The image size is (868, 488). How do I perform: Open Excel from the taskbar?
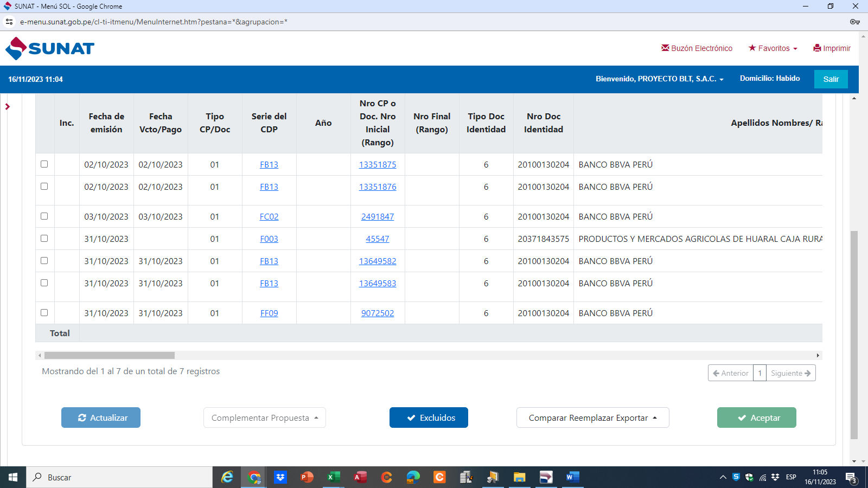pyautogui.click(x=333, y=477)
